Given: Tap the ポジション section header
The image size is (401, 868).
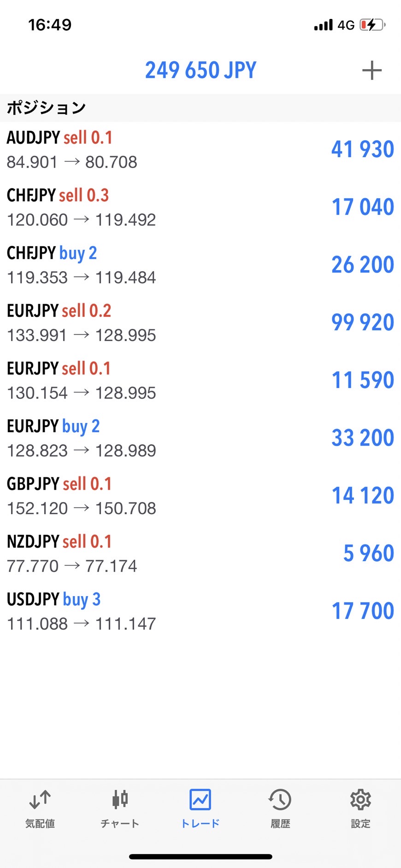Looking at the screenshot, I should click(x=46, y=108).
